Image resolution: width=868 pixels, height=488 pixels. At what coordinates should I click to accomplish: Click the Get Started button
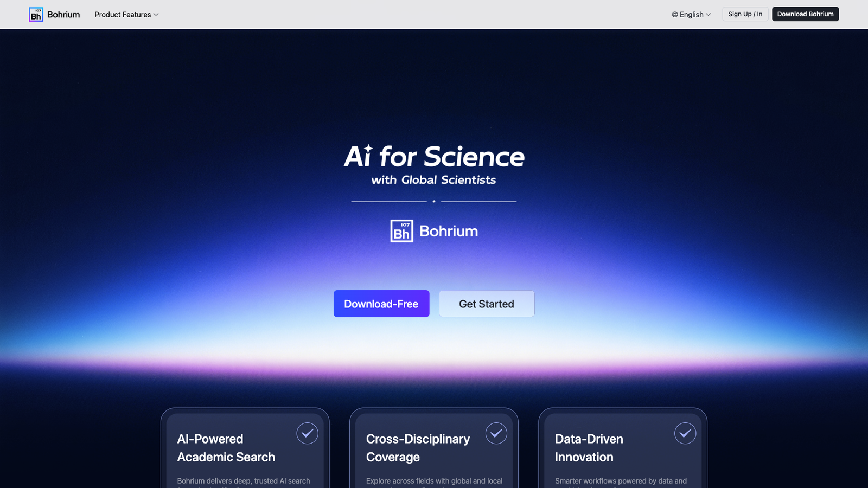tap(487, 304)
